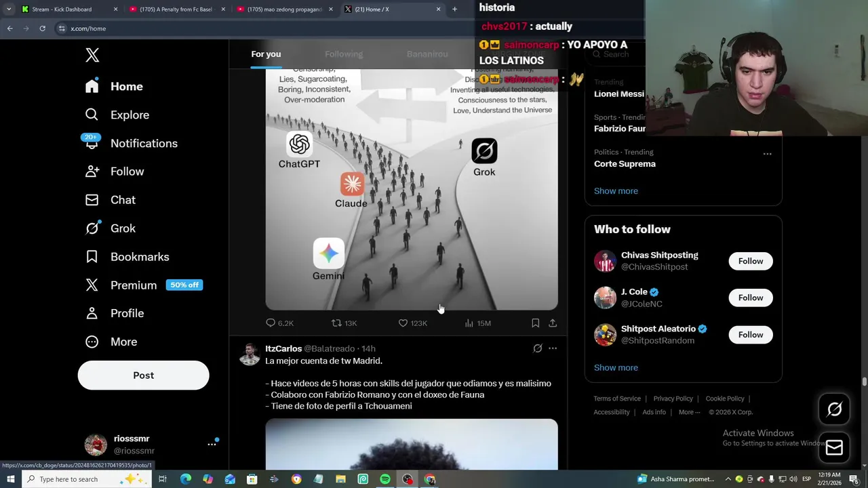The image size is (868, 488).
Task: Switch to the Bananirou tab
Action: [x=427, y=54]
